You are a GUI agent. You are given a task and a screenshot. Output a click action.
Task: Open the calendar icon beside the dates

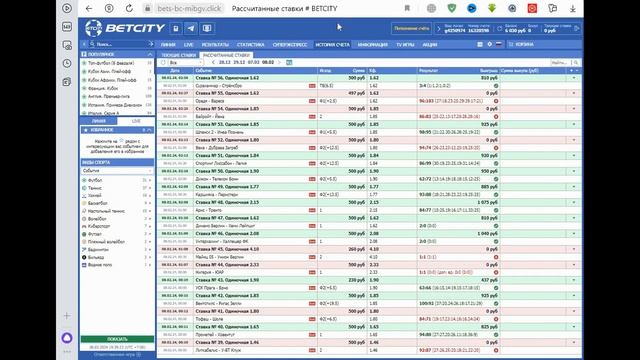[289, 62]
